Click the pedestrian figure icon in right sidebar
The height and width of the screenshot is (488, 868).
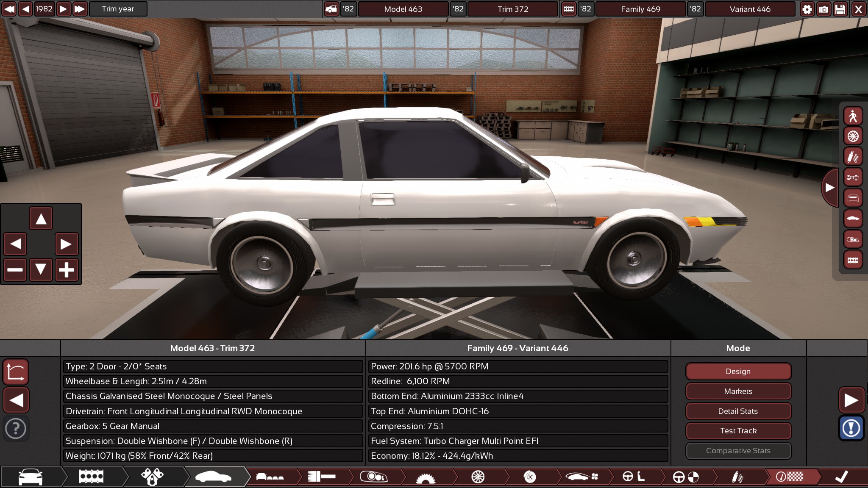[853, 116]
